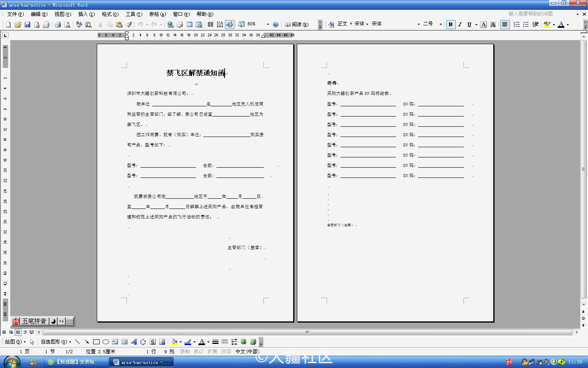Open the 绘图 drawing menu dropdown
588x368 pixels.
tap(15, 342)
